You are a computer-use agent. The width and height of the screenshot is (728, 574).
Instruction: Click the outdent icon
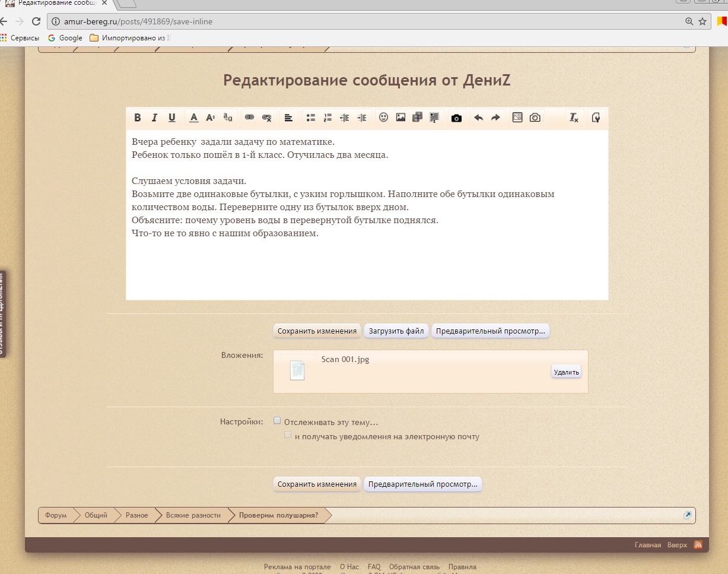click(x=345, y=118)
